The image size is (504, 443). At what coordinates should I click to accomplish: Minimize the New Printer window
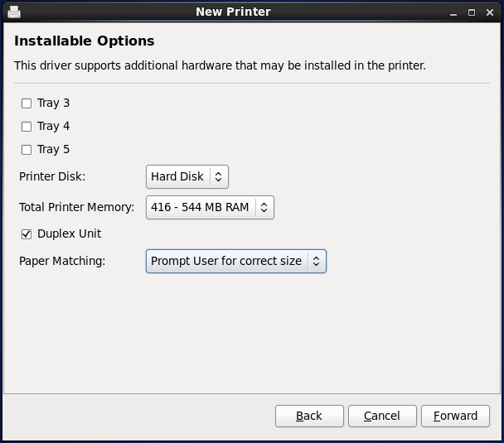(x=454, y=12)
